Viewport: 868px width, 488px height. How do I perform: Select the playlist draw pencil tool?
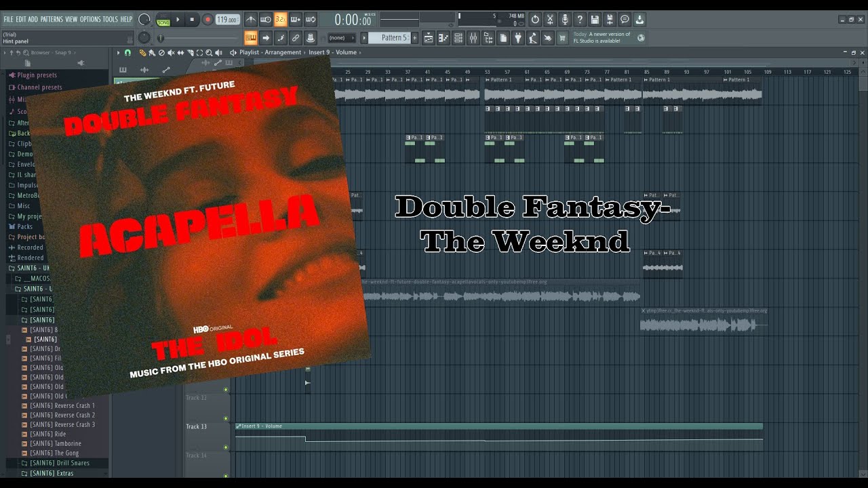pos(142,52)
